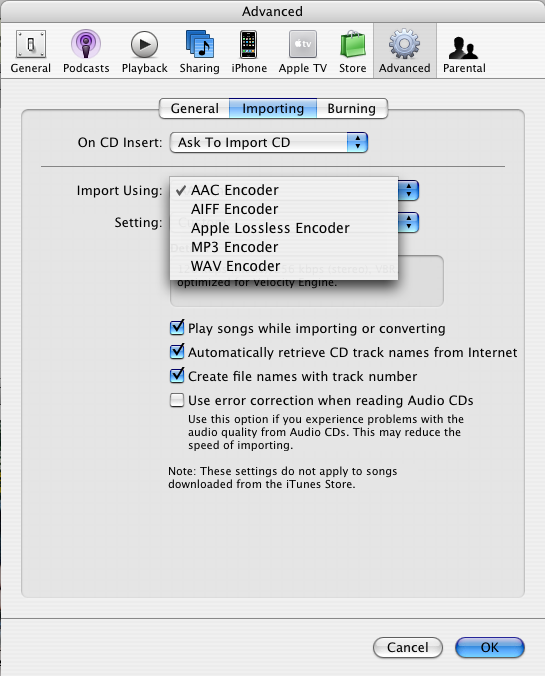The image size is (545, 676).
Task: Open the Podcasts preferences pane
Action: [x=86, y=44]
